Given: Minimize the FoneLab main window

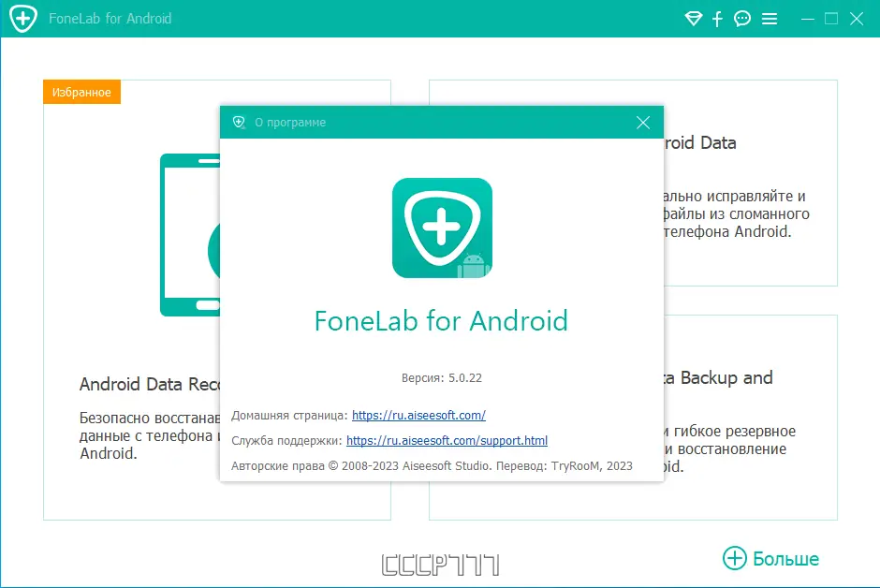Looking at the screenshot, I should click(x=808, y=19).
